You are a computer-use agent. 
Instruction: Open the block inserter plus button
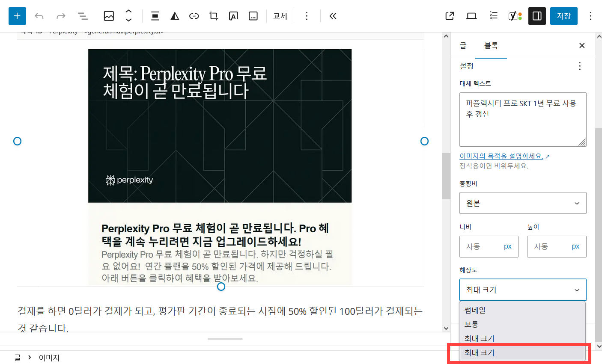[17, 16]
